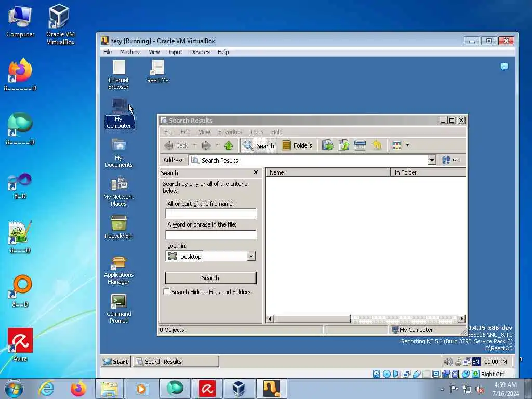This screenshot has width=532, height=399.
Task: Open My Documents on the ReactOS desktop
Action: point(119,153)
